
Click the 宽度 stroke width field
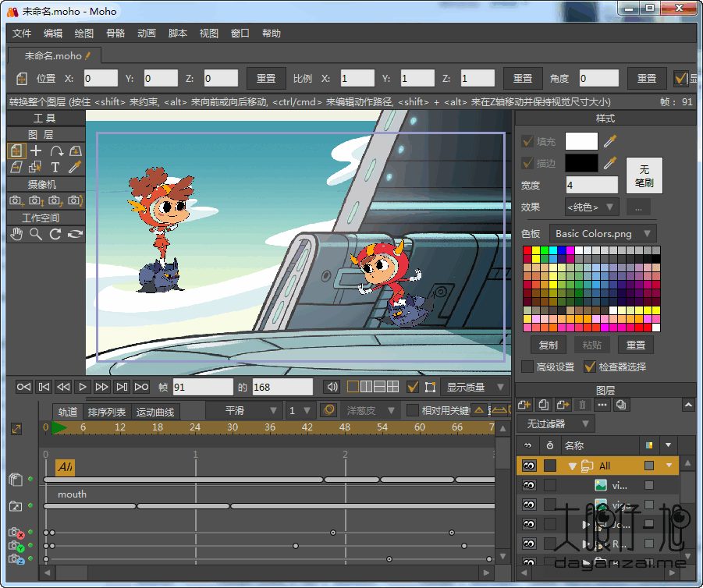pos(591,185)
